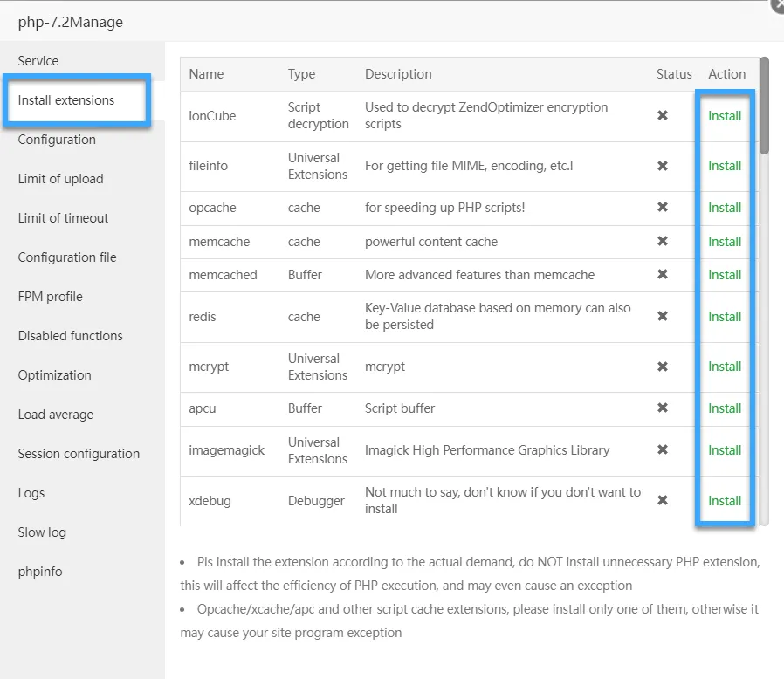Click the apcu name cell
The width and height of the screenshot is (784, 679).
(202, 408)
